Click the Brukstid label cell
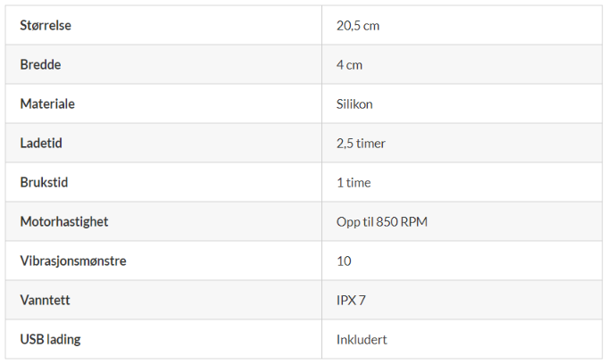This screenshot has height=364, width=608. (x=44, y=182)
